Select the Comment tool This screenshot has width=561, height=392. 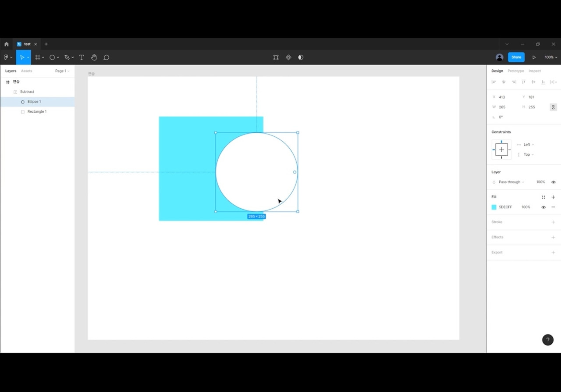pyautogui.click(x=106, y=57)
